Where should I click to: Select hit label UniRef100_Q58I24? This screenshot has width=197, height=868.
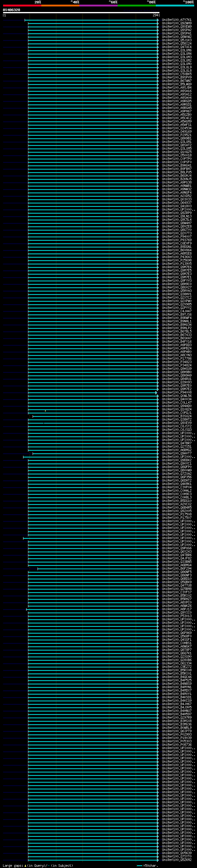tap(176, 44)
